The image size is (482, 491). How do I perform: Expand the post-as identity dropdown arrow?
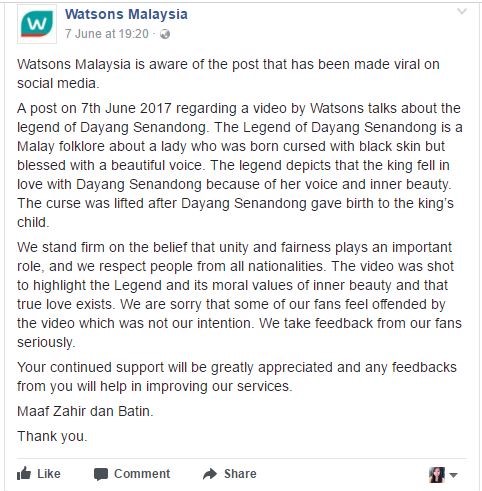[x=453, y=475]
